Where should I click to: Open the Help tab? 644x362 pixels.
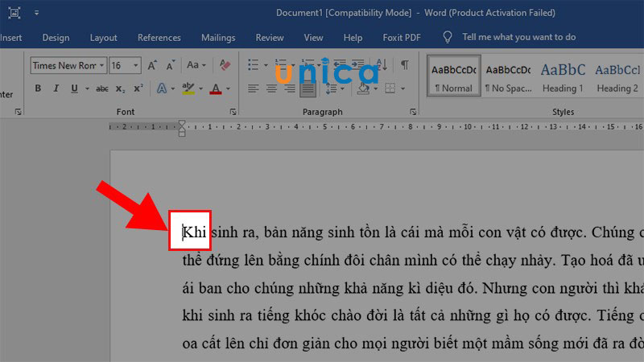click(x=353, y=37)
